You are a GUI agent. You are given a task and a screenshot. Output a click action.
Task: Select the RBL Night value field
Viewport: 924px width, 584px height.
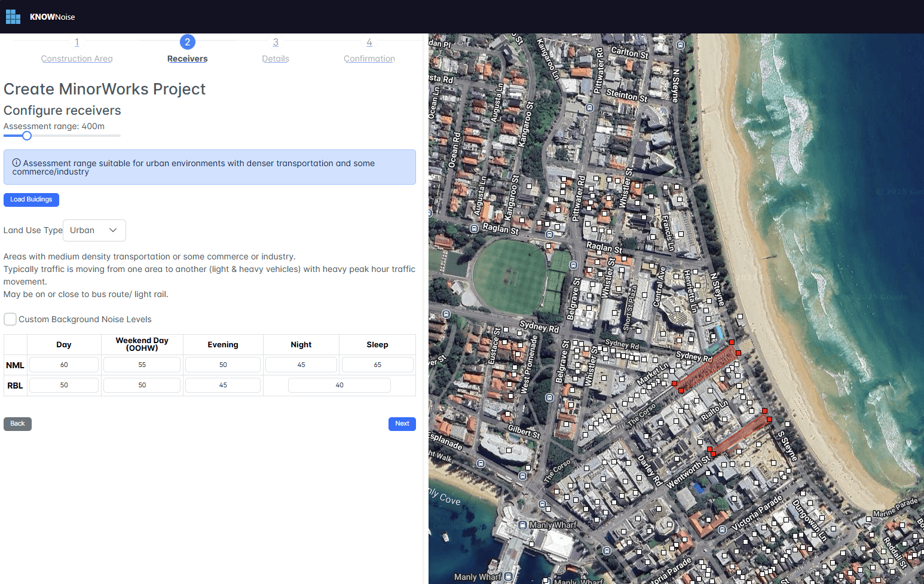click(339, 386)
